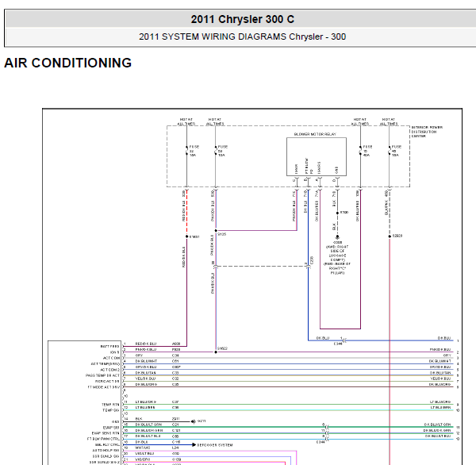Click the "WHT/VIO" wire color label
The height and width of the screenshot is (465, 476).
pos(143,448)
